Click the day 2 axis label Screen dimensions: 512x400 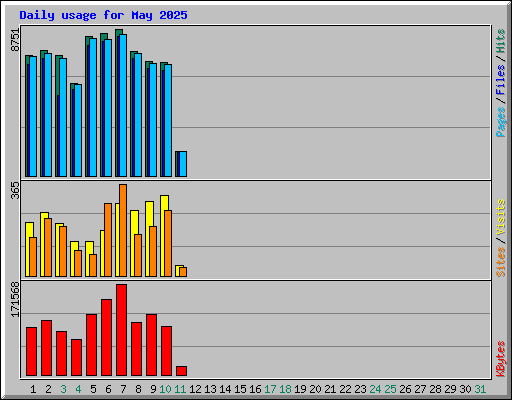[x=48, y=389]
